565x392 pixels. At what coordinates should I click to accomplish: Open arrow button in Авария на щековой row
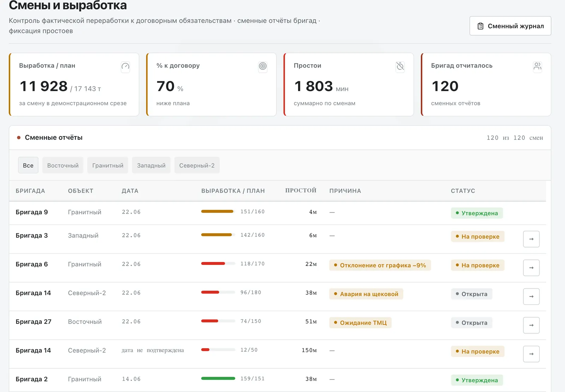[x=531, y=296]
